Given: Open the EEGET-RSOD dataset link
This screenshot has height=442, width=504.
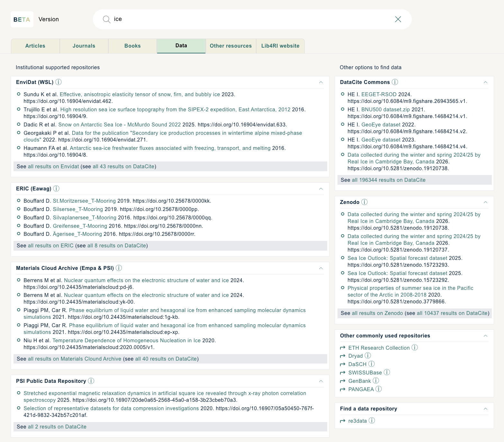Looking at the screenshot, I should click(379, 94).
